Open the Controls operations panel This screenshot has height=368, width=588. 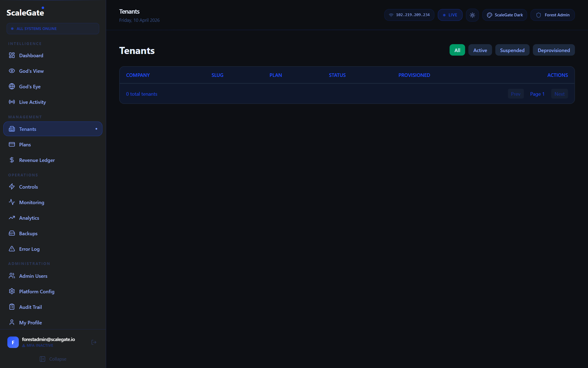(28, 187)
